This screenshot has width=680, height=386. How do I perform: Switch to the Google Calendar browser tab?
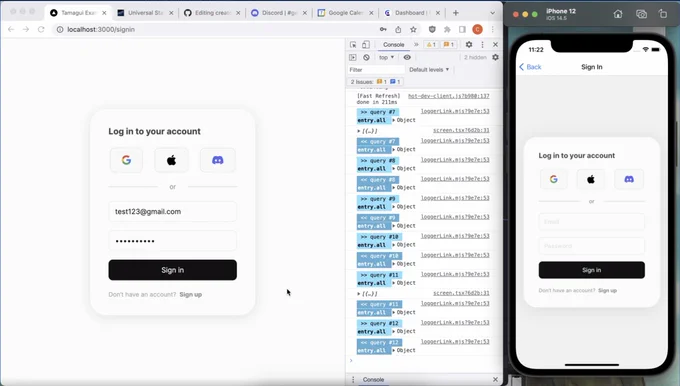[345, 13]
